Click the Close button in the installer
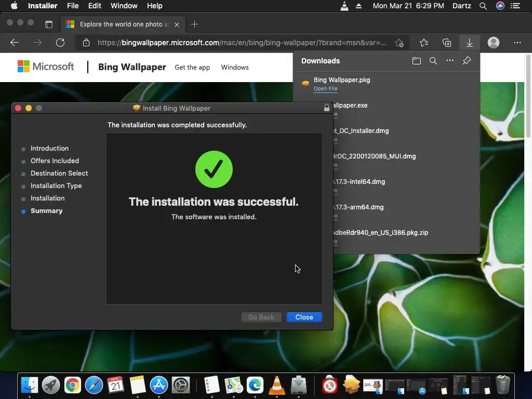Viewport: 532px width, 399px height. tap(304, 317)
